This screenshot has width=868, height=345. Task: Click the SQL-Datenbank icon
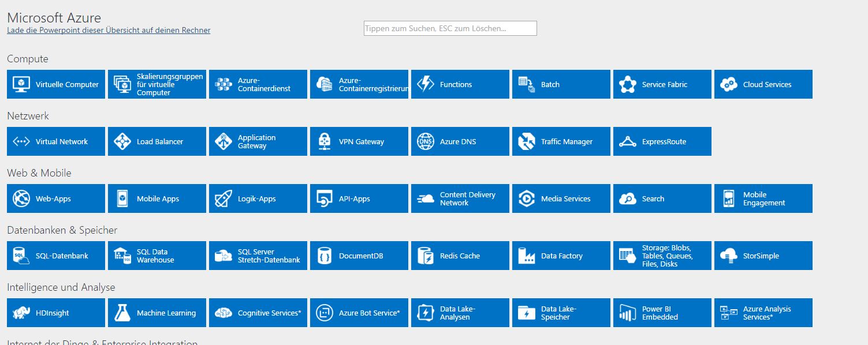[21, 256]
